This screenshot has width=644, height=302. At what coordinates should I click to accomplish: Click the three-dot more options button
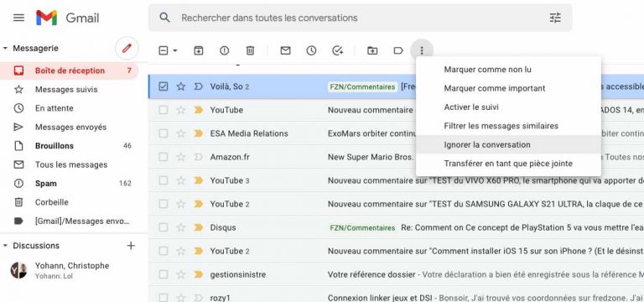422,50
